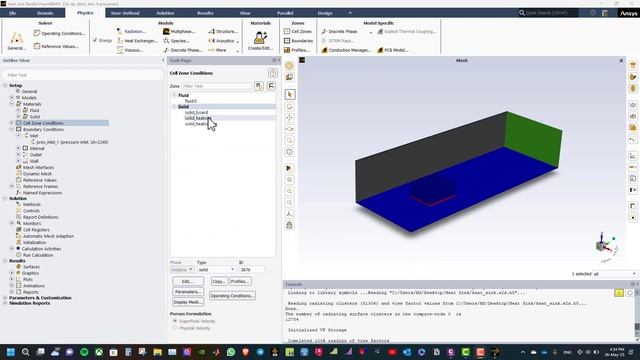Toggle the Energy checkbox in Models
The width and height of the screenshot is (640, 360).
tap(95, 40)
